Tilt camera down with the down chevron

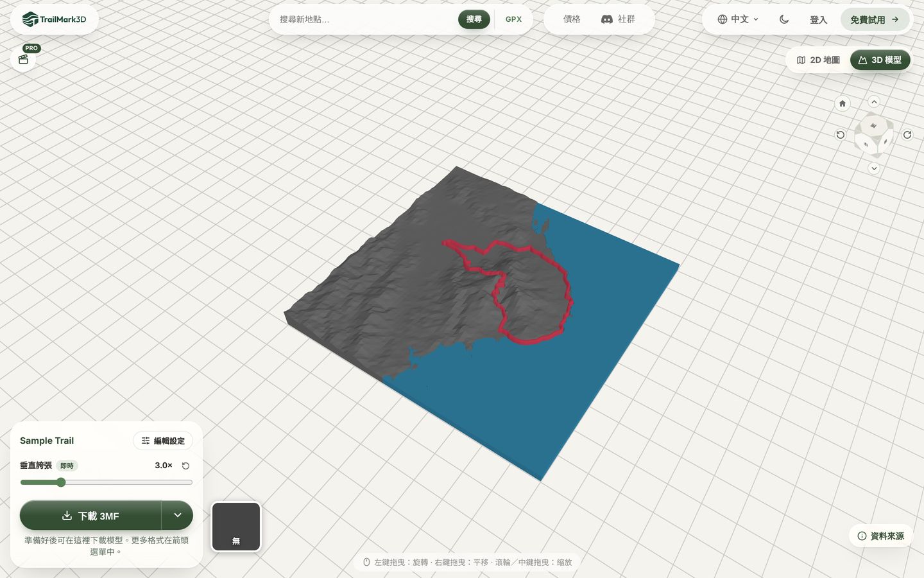(874, 168)
